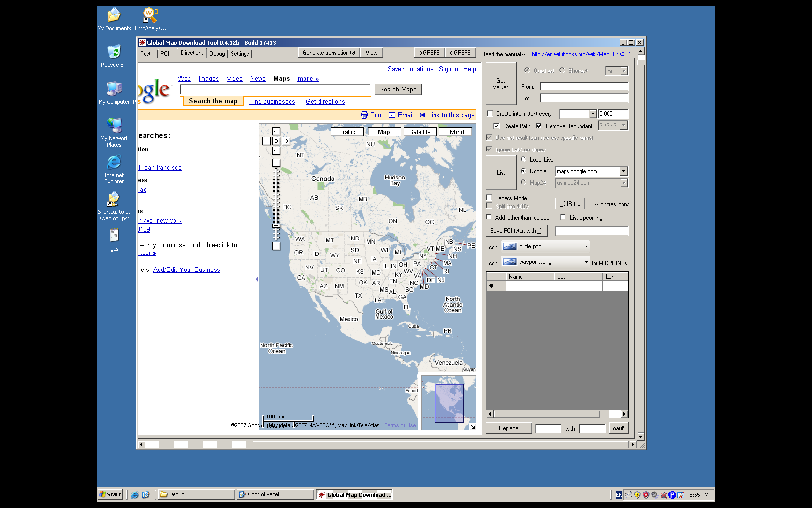Image resolution: width=812 pixels, height=508 pixels.
Task: Click the language EN tray indicator
Action: pos(618,495)
